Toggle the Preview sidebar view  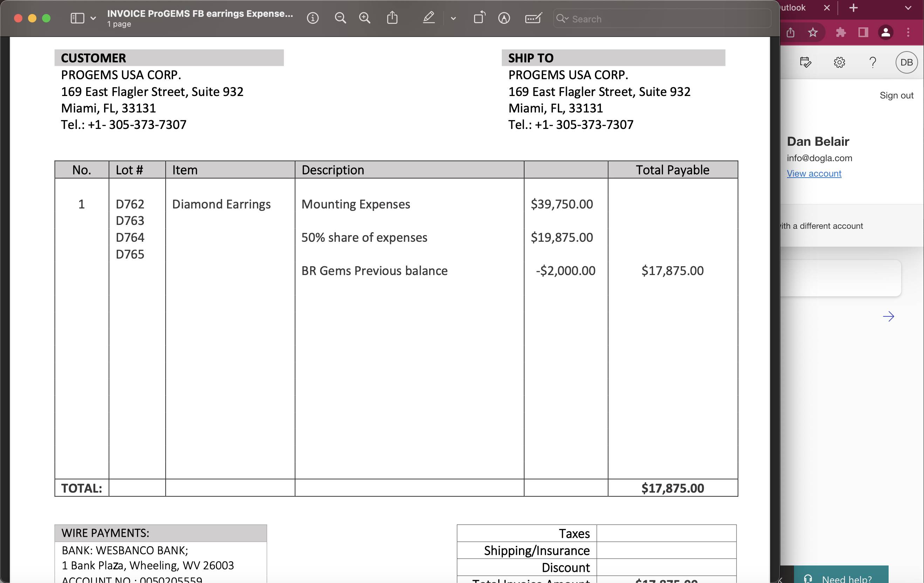pyautogui.click(x=77, y=18)
